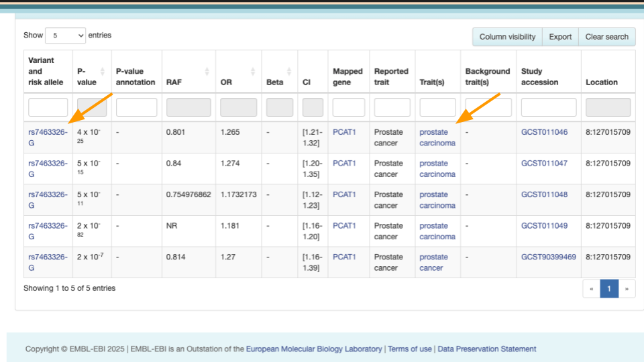Open European Molecular Biology Laboratory link

[x=314, y=349]
